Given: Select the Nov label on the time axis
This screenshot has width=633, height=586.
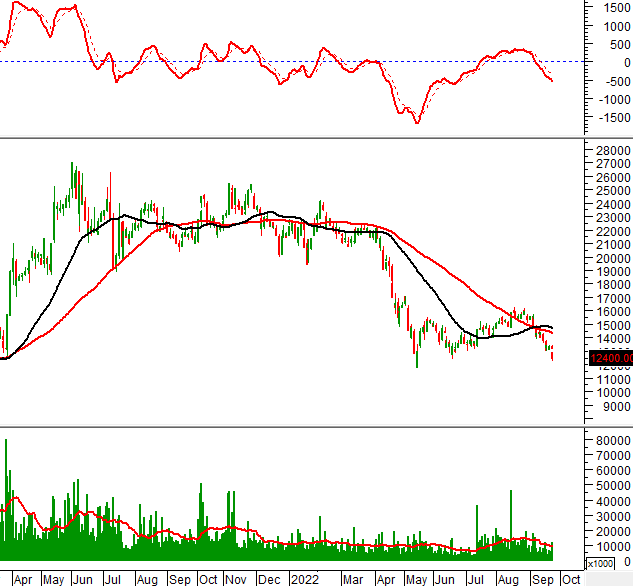Looking at the screenshot, I should [238, 579].
